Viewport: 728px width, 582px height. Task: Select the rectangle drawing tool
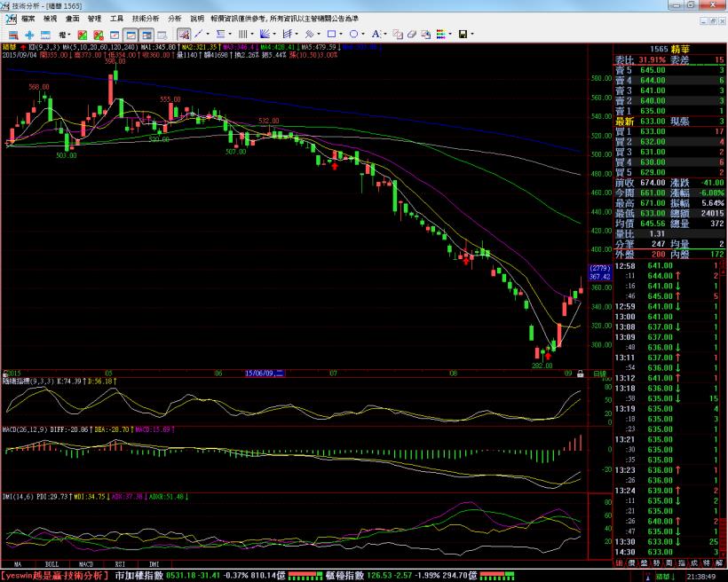coord(331,35)
